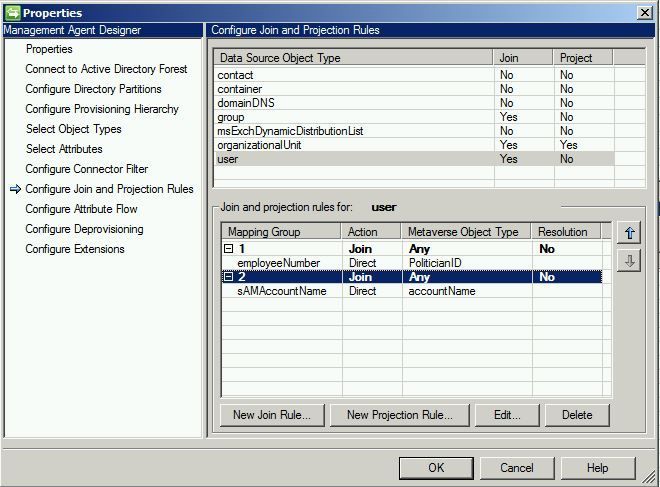Select the sAMAccountName mapping row
The height and width of the screenshot is (487, 660).
coord(412,291)
